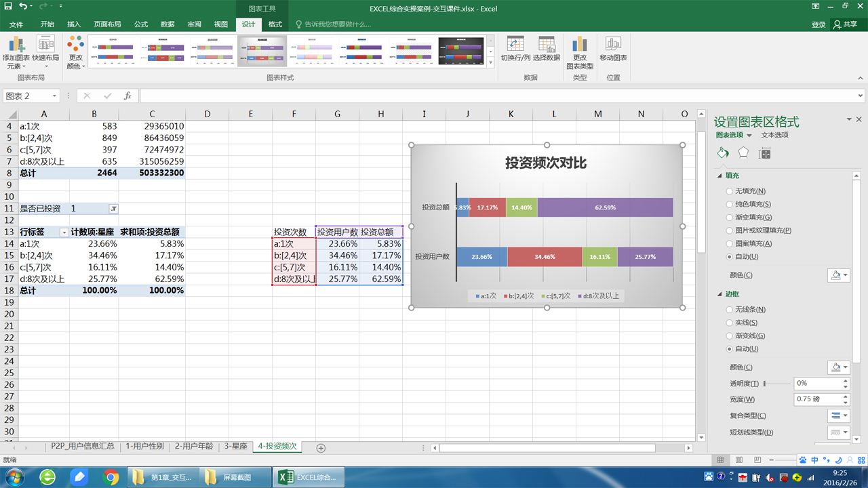
Task: Open the Customize Quick Access Toolbar dropdown
Action: [60, 7]
